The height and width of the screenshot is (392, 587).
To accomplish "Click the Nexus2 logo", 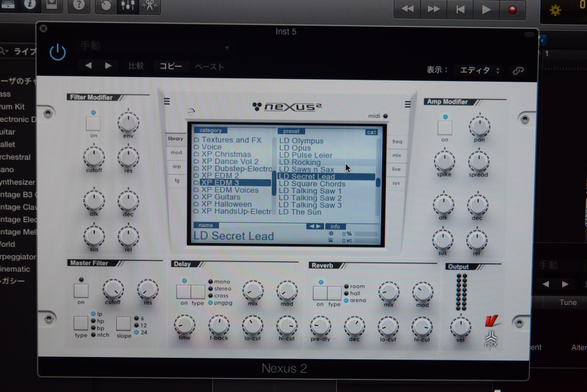I will 287,107.
